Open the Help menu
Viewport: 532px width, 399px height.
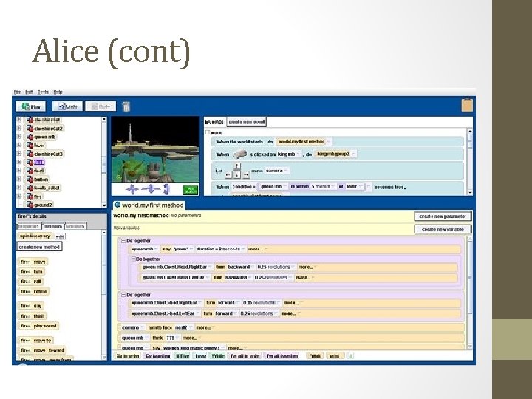click(58, 92)
